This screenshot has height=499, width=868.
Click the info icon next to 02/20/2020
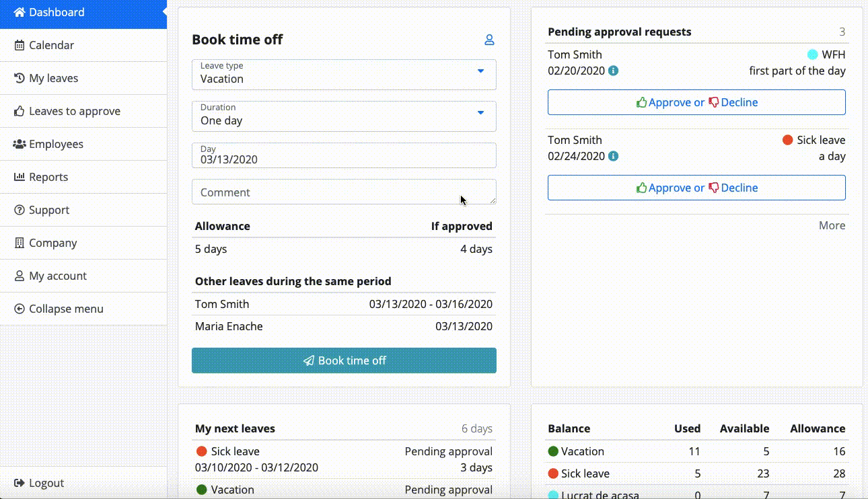point(613,71)
